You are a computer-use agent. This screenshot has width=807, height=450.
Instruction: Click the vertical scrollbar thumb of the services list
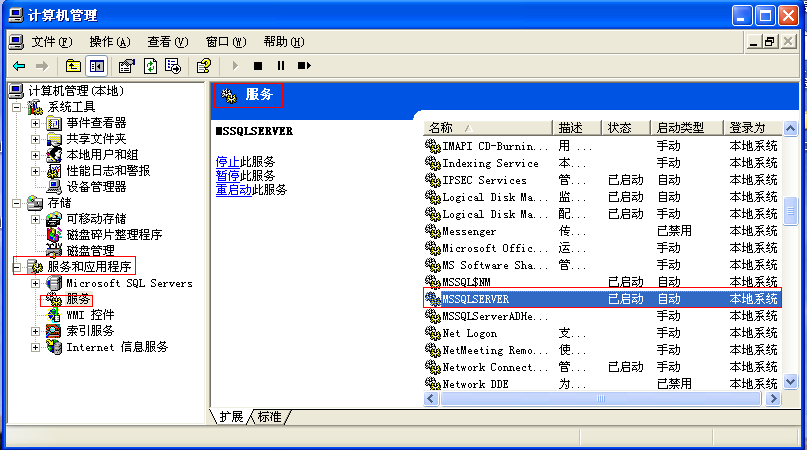click(x=791, y=211)
